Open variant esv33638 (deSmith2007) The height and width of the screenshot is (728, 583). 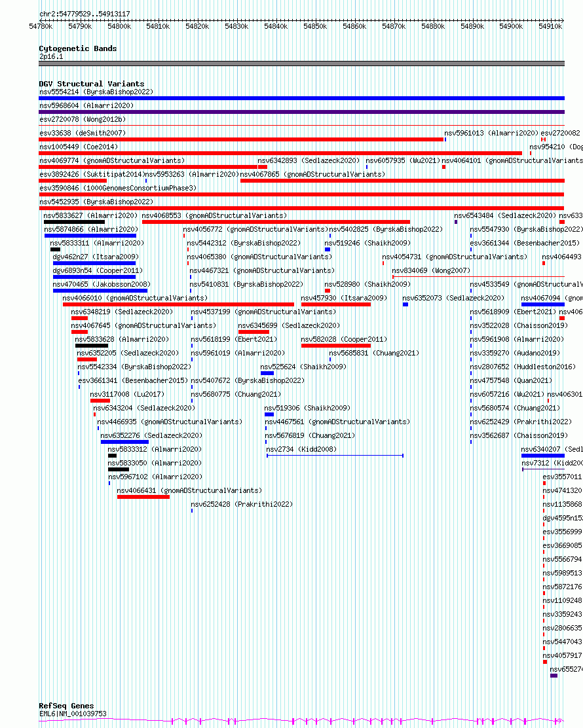click(83, 134)
